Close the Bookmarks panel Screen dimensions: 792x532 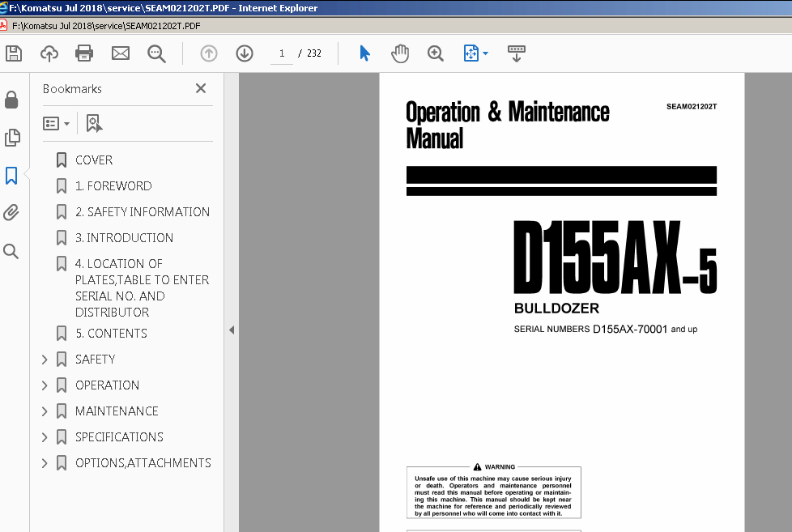201,88
